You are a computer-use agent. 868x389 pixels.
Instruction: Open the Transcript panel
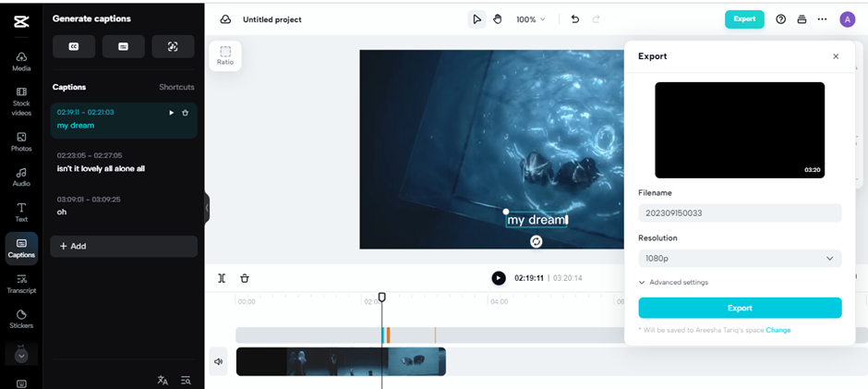[21, 284]
